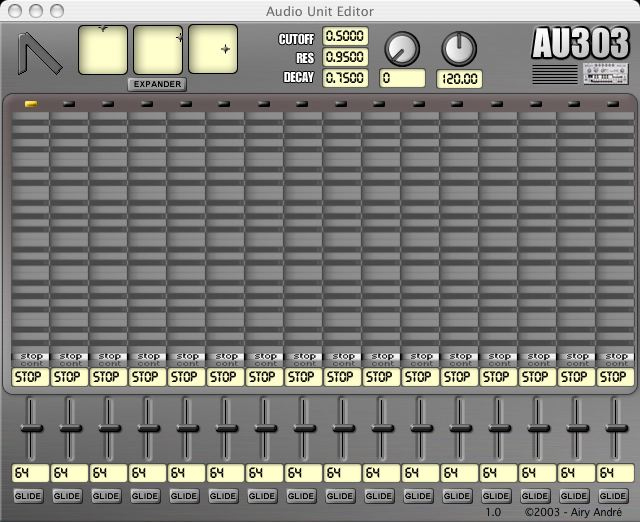Open the stop/cont selector for step 16

point(616,360)
